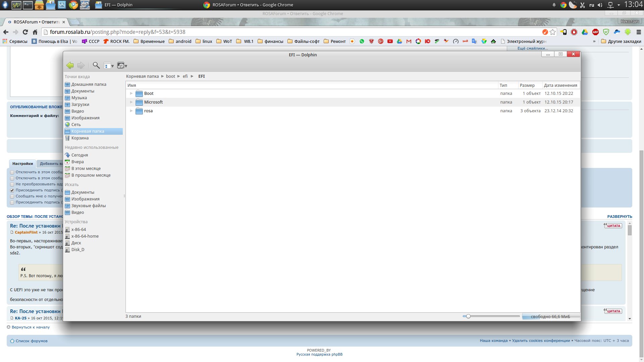Click Chrome reload page icon

click(25, 32)
